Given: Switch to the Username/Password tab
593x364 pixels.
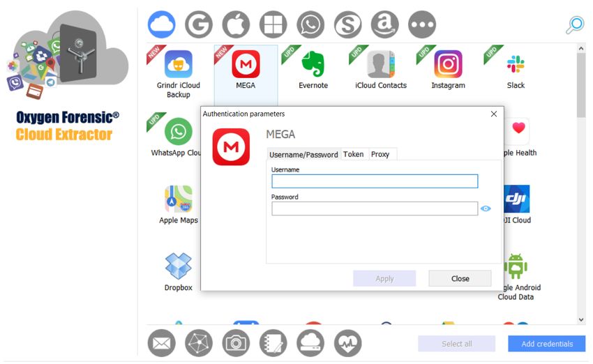Looking at the screenshot, I should click(x=303, y=155).
